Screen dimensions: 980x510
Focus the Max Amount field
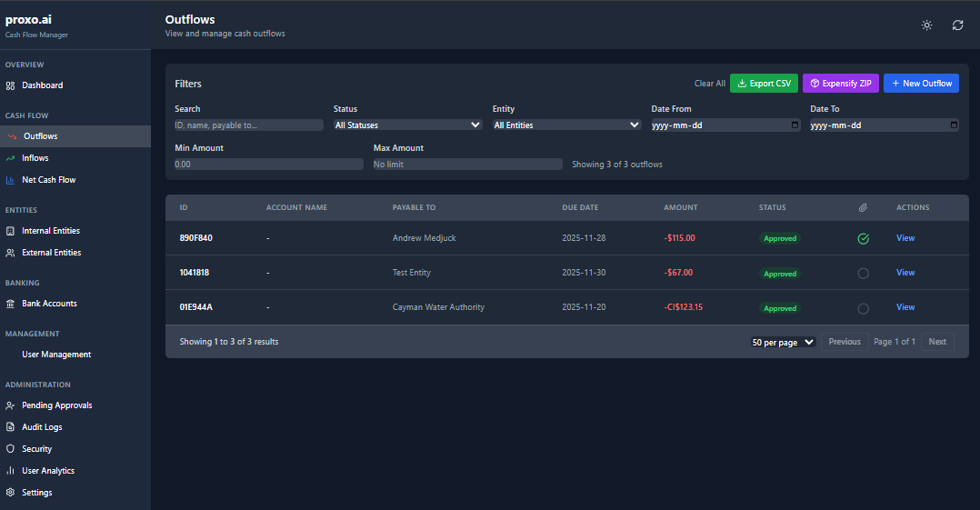click(x=467, y=165)
